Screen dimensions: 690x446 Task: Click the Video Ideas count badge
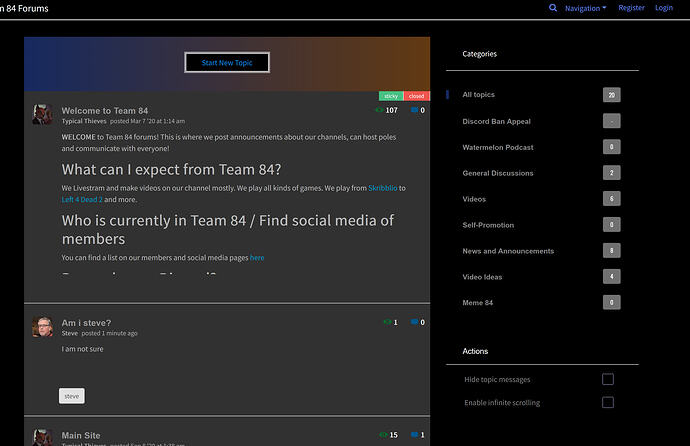pos(612,277)
